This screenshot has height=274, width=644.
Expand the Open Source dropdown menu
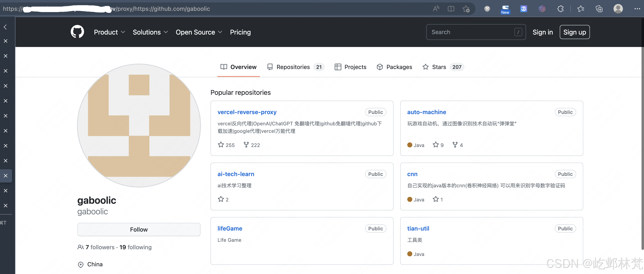pyautogui.click(x=199, y=32)
